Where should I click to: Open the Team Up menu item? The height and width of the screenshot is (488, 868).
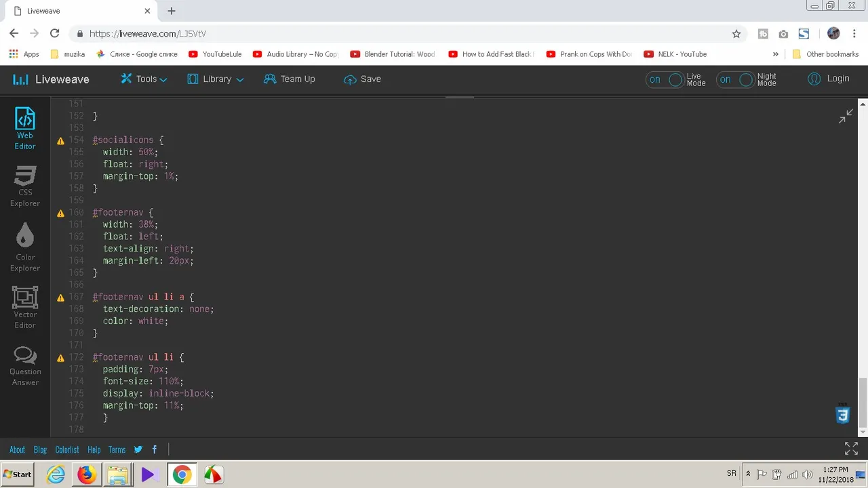point(289,79)
